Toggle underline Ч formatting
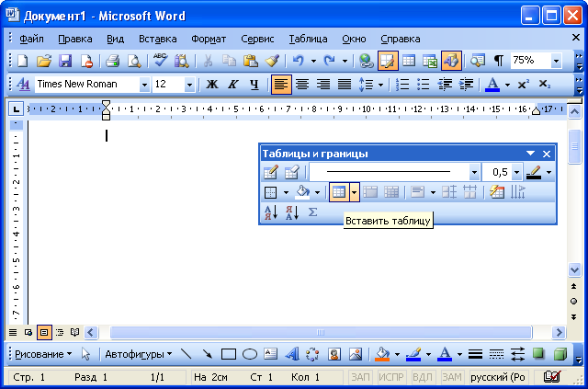 [x=254, y=84]
